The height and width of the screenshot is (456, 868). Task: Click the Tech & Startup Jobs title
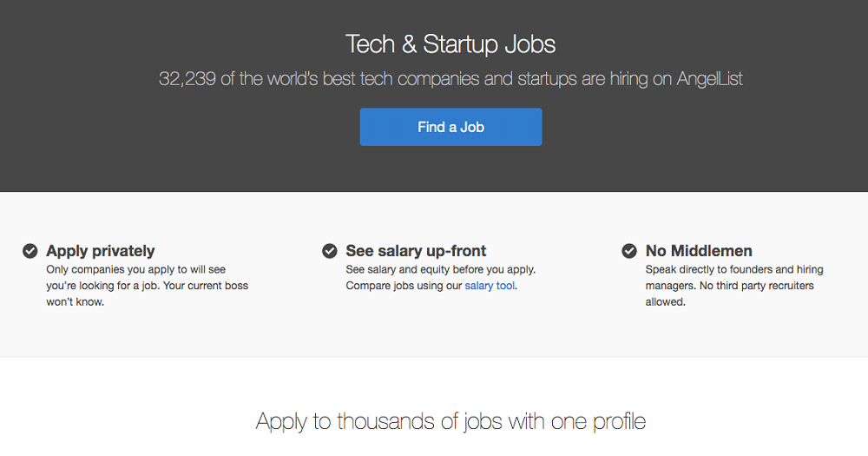pos(450,43)
